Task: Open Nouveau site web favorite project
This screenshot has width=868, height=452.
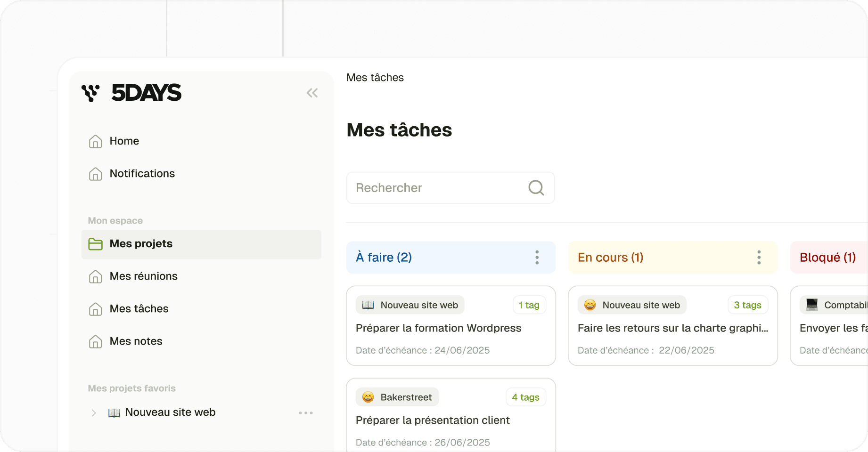Action: pyautogui.click(x=171, y=412)
